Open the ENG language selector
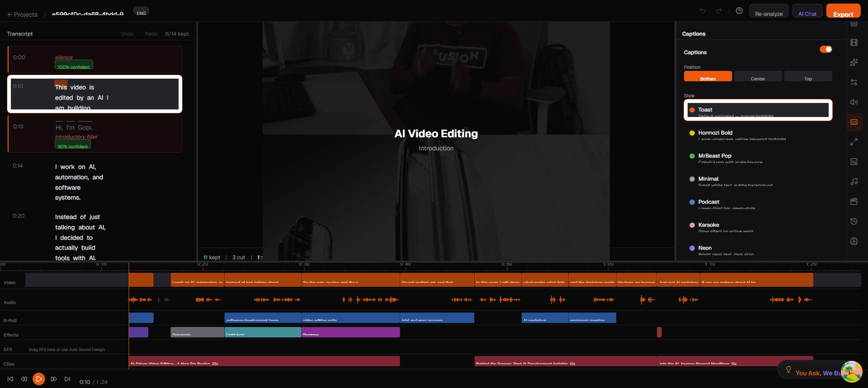Screen dimensions: 868x388 [141, 13]
